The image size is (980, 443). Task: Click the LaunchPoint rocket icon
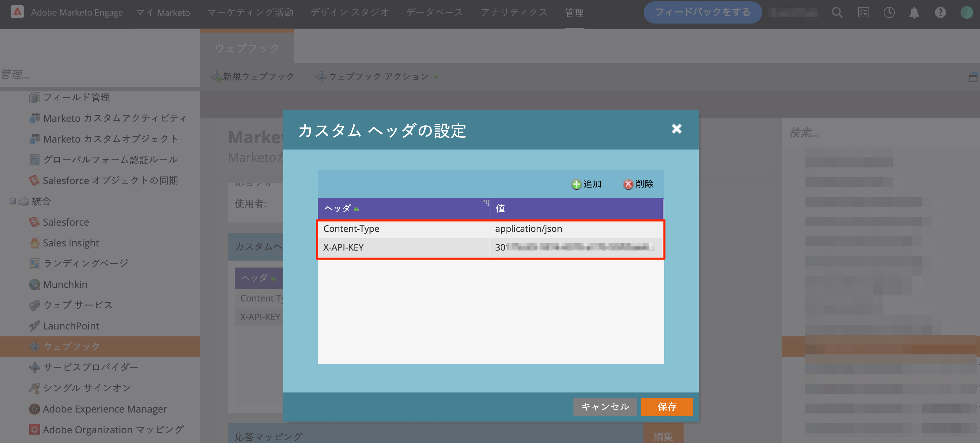click(x=34, y=326)
